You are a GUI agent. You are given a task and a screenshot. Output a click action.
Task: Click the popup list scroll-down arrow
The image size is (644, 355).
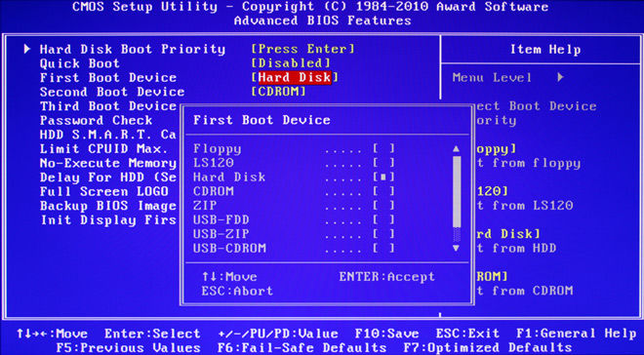[456, 248]
